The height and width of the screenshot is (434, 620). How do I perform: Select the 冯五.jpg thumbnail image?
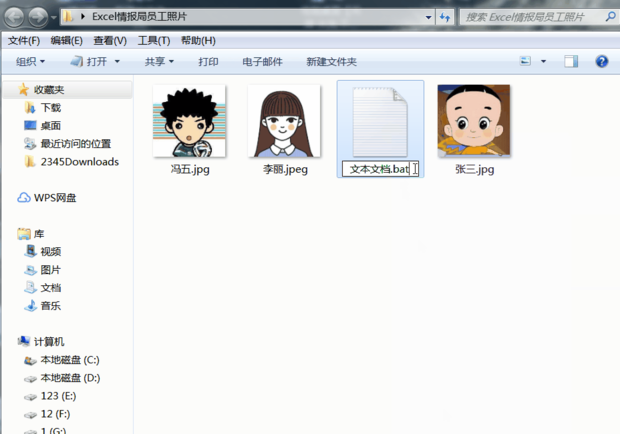pyautogui.click(x=189, y=121)
